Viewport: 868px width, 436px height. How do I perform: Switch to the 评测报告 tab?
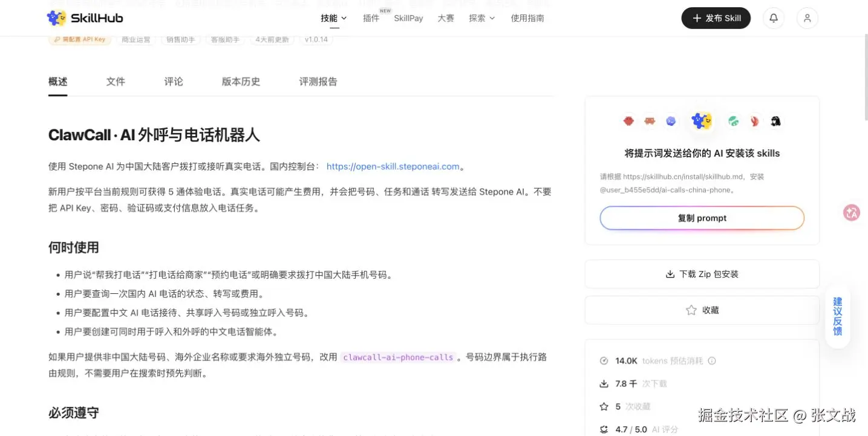pos(318,82)
